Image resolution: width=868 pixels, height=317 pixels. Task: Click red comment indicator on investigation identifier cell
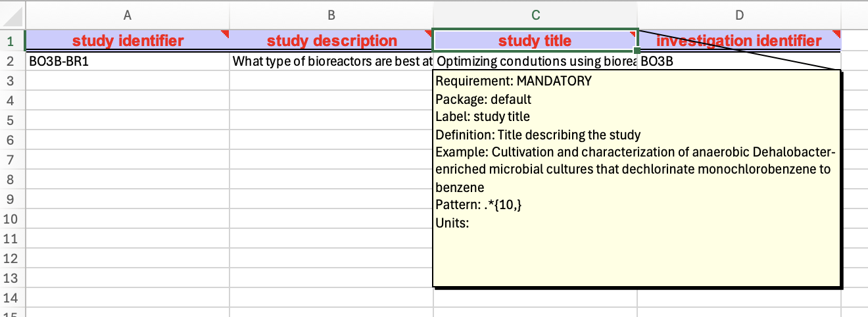(x=838, y=32)
